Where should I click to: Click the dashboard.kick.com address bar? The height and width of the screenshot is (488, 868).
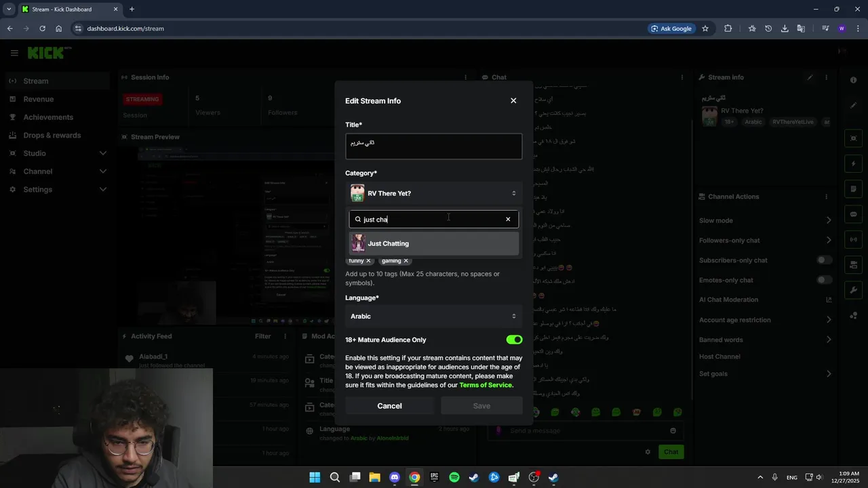[358, 28]
